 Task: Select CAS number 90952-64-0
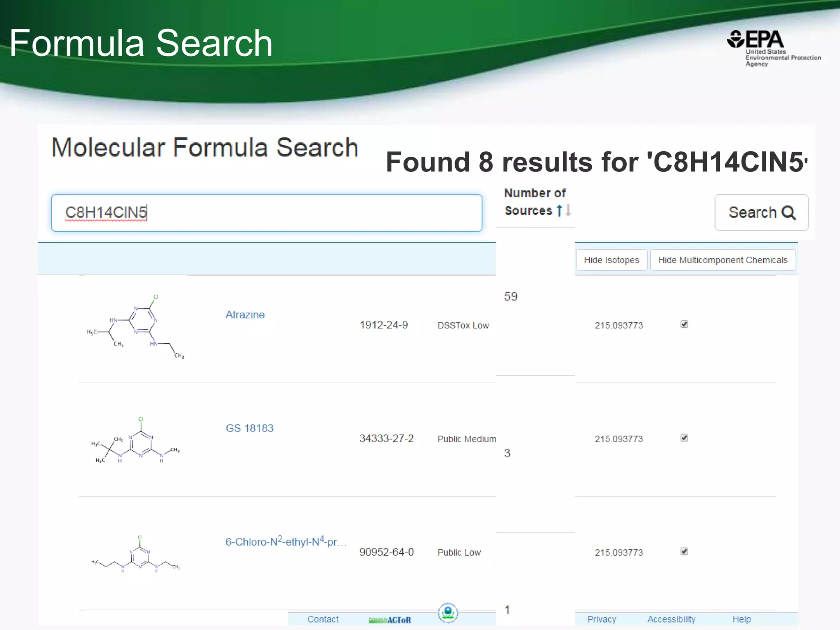(387, 552)
